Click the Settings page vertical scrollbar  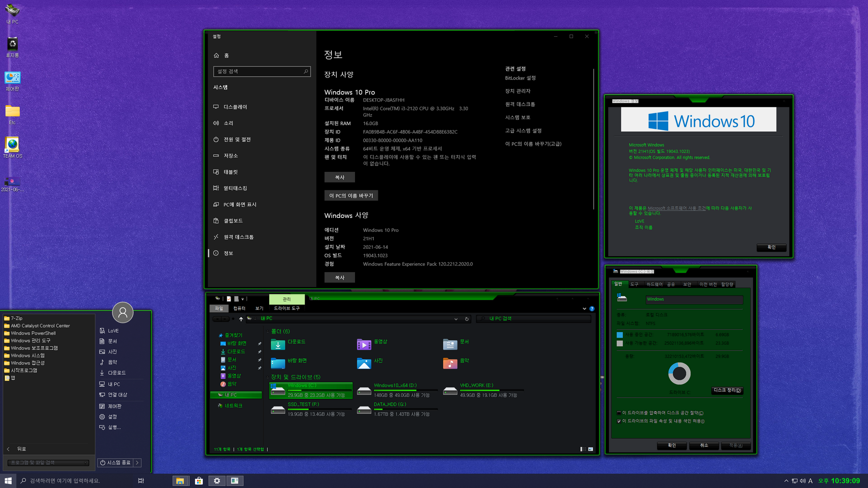coord(594,139)
